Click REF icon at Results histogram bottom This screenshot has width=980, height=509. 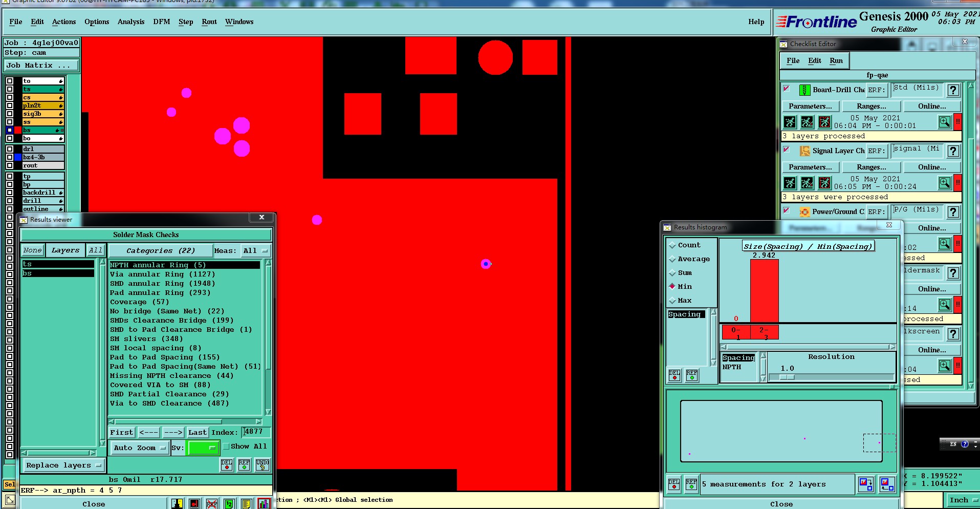[691, 484]
